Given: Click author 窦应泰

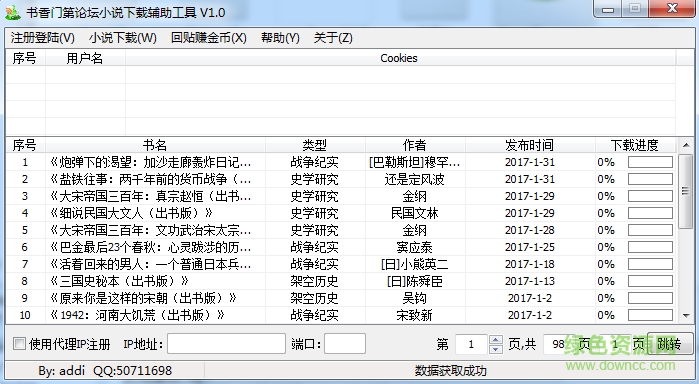Looking at the screenshot, I should 415,247.
